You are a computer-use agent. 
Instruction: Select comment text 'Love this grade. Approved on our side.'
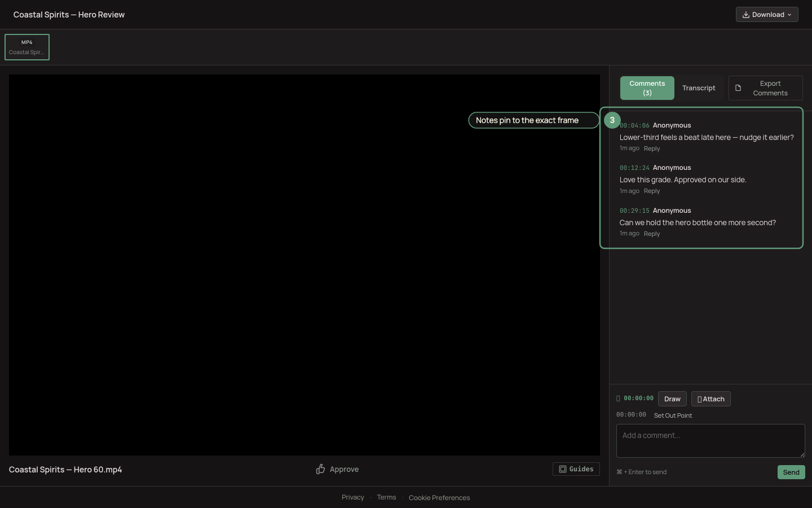[x=683, y=179]
